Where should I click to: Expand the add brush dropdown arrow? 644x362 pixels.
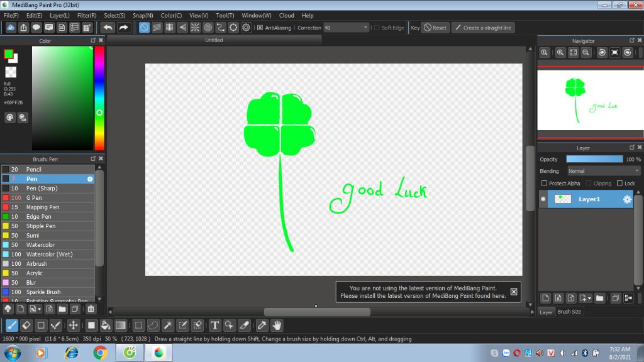40,309
